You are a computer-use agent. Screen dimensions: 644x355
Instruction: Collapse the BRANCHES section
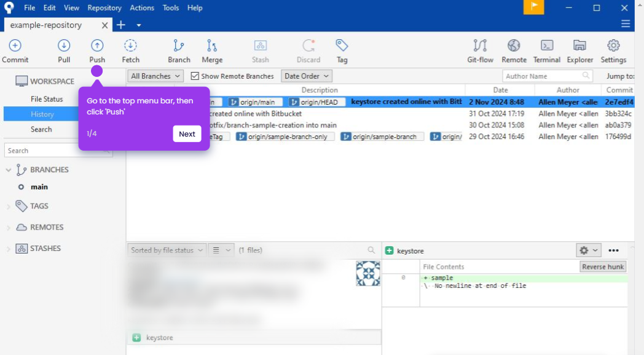point(8,169)
